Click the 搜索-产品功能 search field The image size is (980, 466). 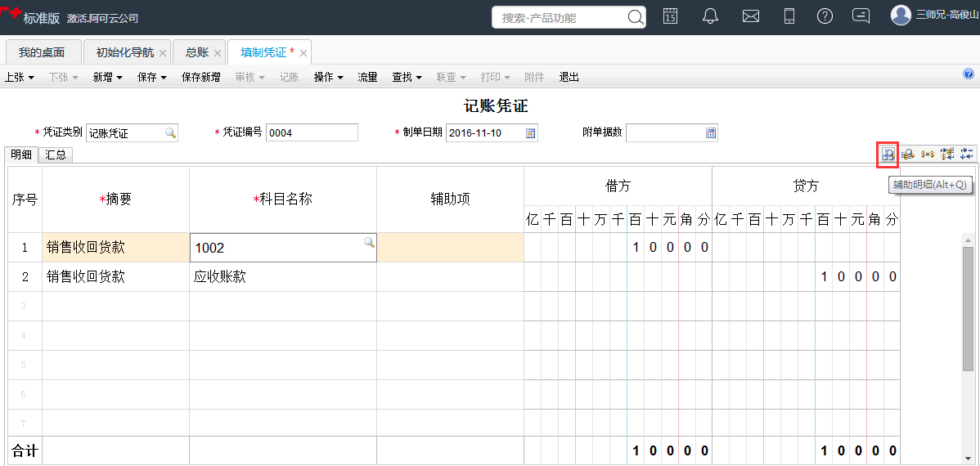pyautogui.click(x=561, y=18)
